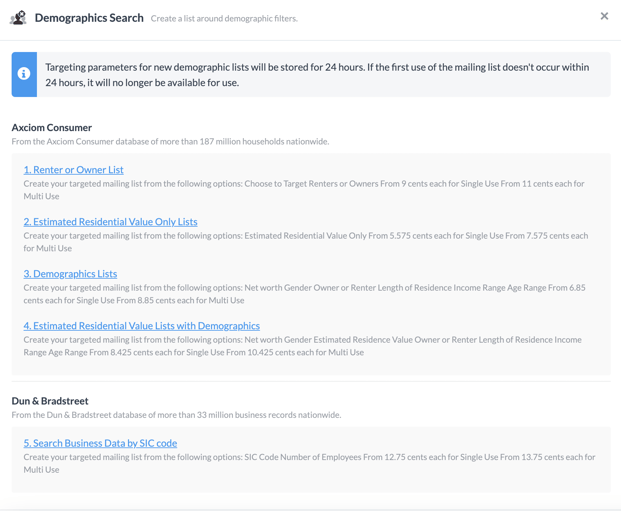The width and height of the screenshot is (621, 511).
Task: Click the Demographics Search people icon
Action: 18,18
